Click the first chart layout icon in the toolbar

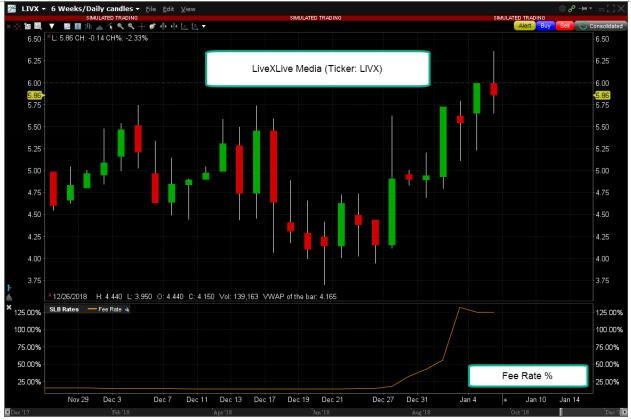click(x=67, y=26)
